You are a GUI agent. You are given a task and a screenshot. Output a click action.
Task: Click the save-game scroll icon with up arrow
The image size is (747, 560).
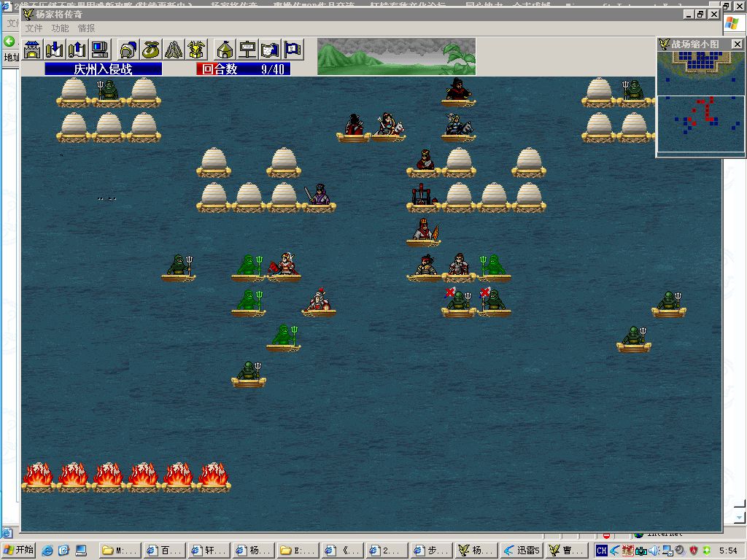77,50
